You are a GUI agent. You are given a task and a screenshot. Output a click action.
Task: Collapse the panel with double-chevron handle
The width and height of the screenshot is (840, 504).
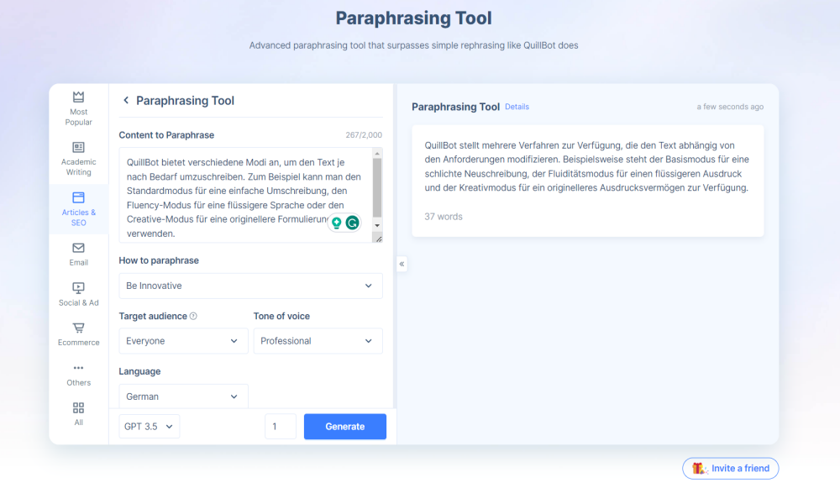coord(402,264)
